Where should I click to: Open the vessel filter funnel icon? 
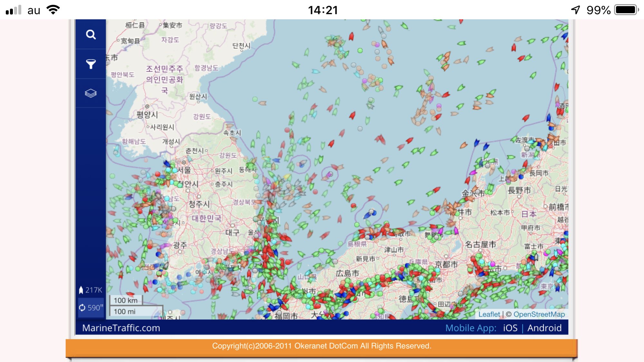pos(91,64)
